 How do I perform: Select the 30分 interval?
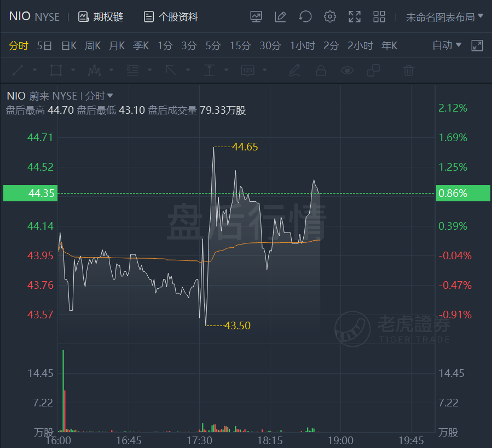[270, 46]
